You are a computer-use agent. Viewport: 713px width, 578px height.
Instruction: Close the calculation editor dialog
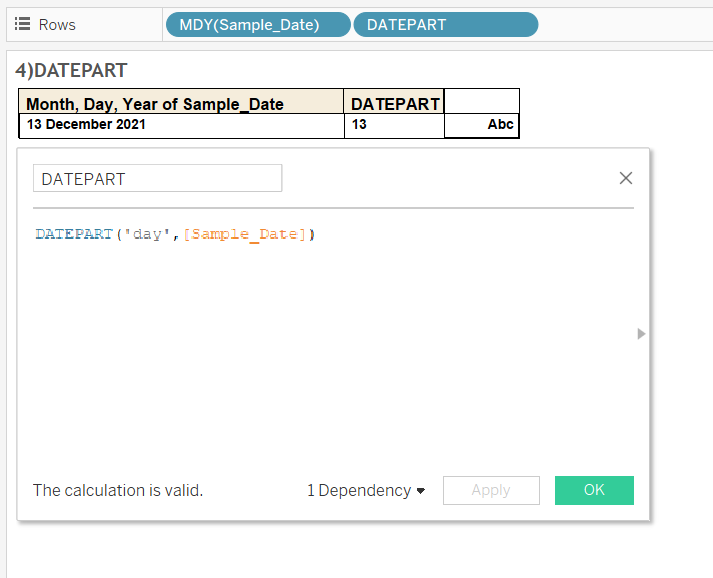pyautogui.click(x=626, y=178)
